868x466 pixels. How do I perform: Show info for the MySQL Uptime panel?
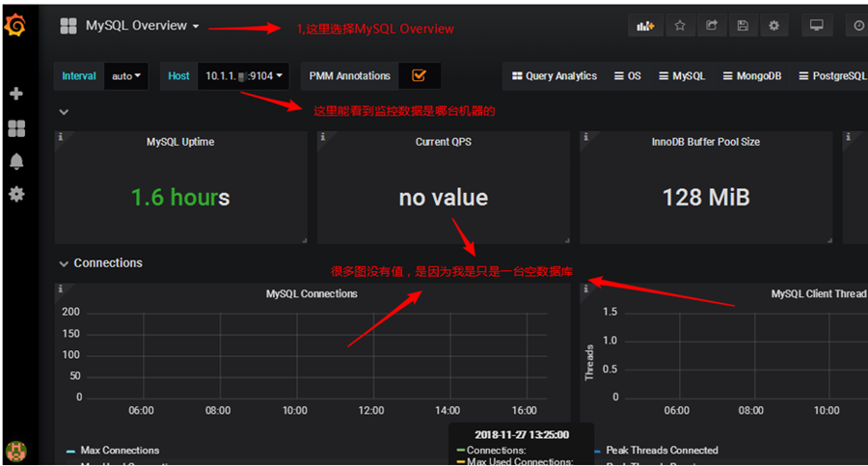[x=61, y=136]
